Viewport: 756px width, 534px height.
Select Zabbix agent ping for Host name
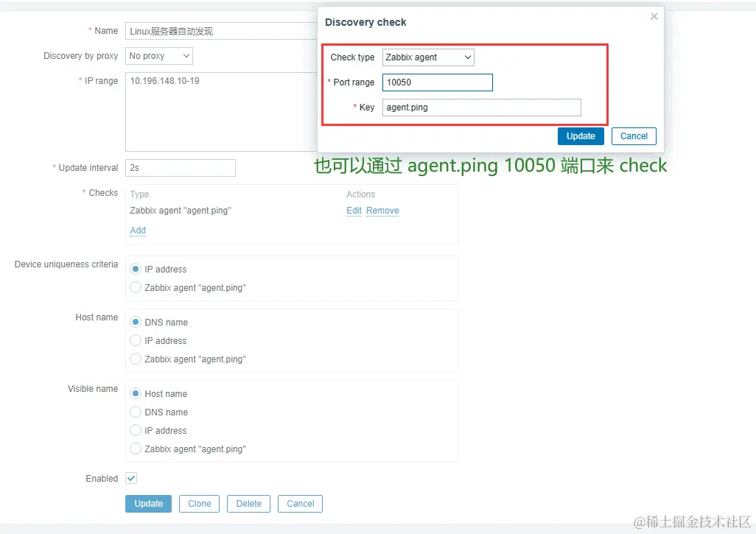[136, 359]
